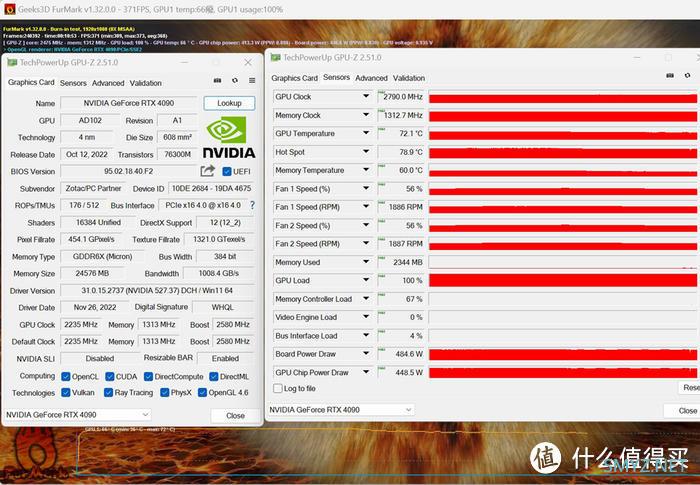The image size is (700, 485).
Task: Switch to Graphics Card tab in Sensors window
Action: pyautogui.click(x=295, y=78)
